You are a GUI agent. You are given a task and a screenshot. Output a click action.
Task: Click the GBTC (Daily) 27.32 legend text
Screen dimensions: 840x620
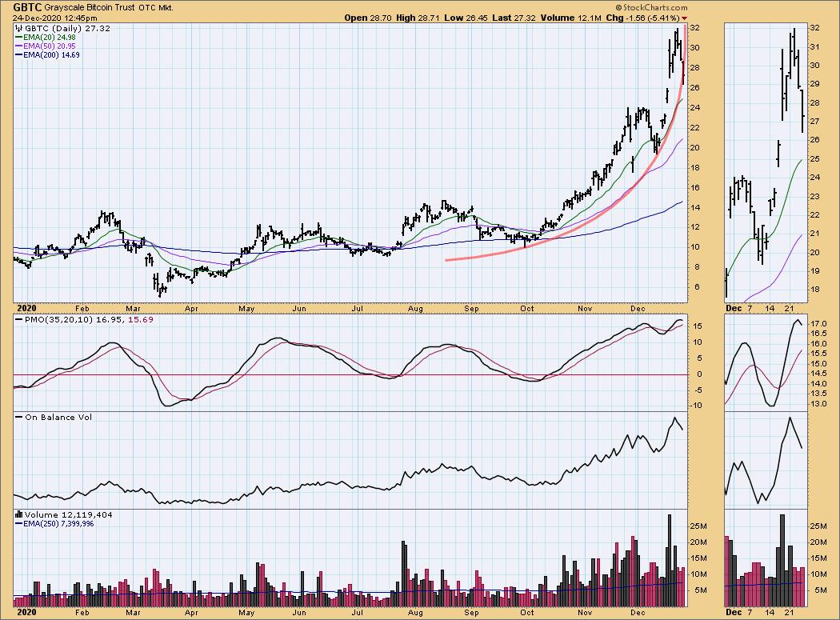(x=67, y=29)
